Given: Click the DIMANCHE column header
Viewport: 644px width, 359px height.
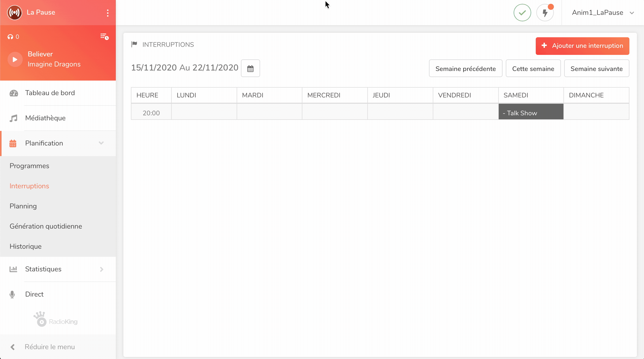Looking at the screenshot, I should coord(596,95).
